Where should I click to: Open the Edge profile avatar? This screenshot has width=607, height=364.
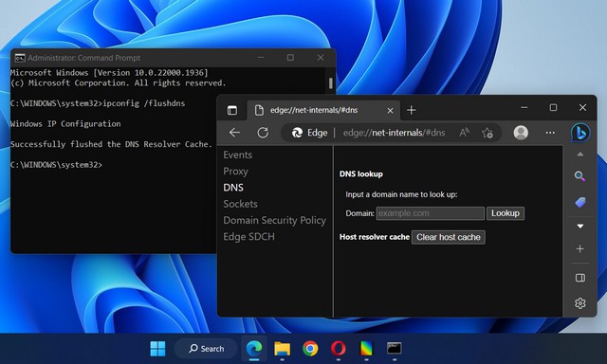[521, 133]
